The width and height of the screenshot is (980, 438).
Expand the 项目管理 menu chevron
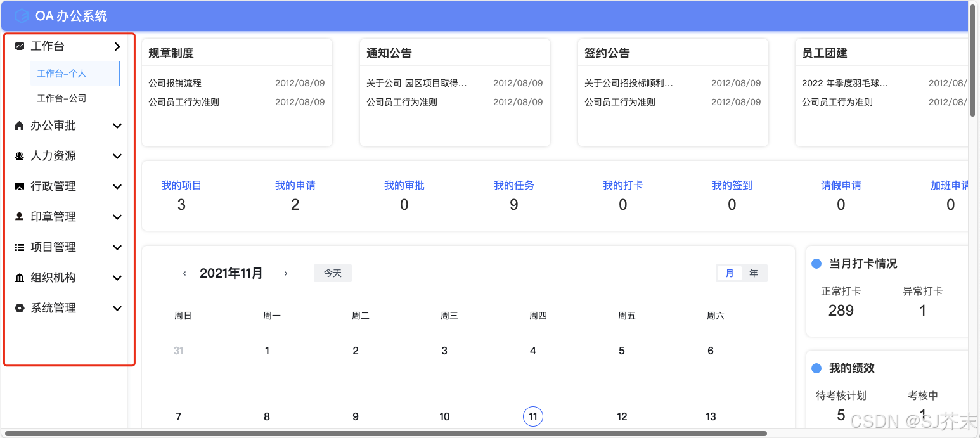117,247
